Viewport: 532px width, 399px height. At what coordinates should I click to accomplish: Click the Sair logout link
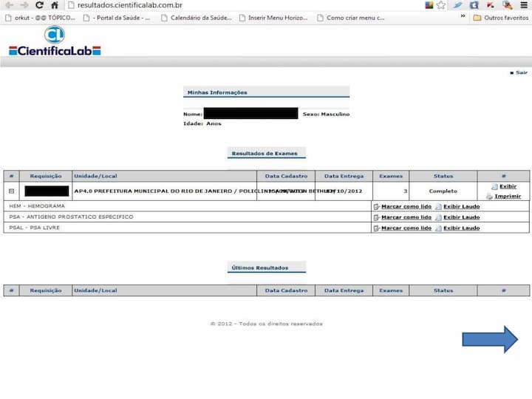[521, 72]
